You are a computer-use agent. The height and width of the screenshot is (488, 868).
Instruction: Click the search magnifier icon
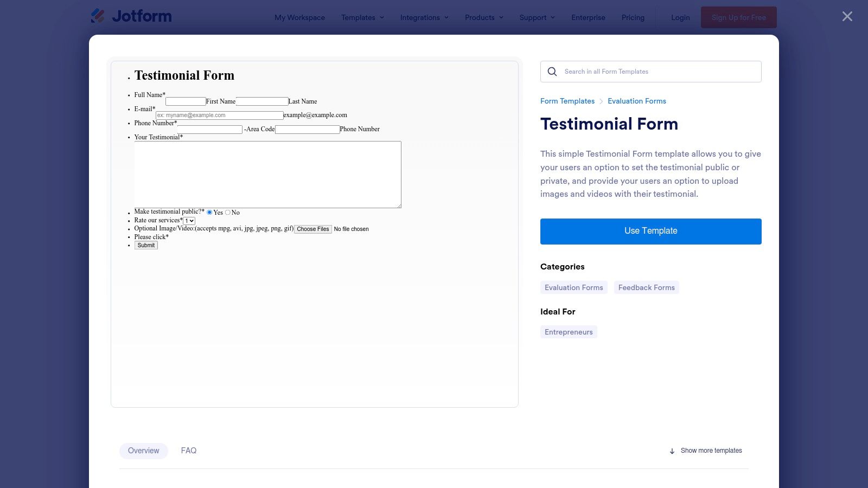[x=552, y=72]
